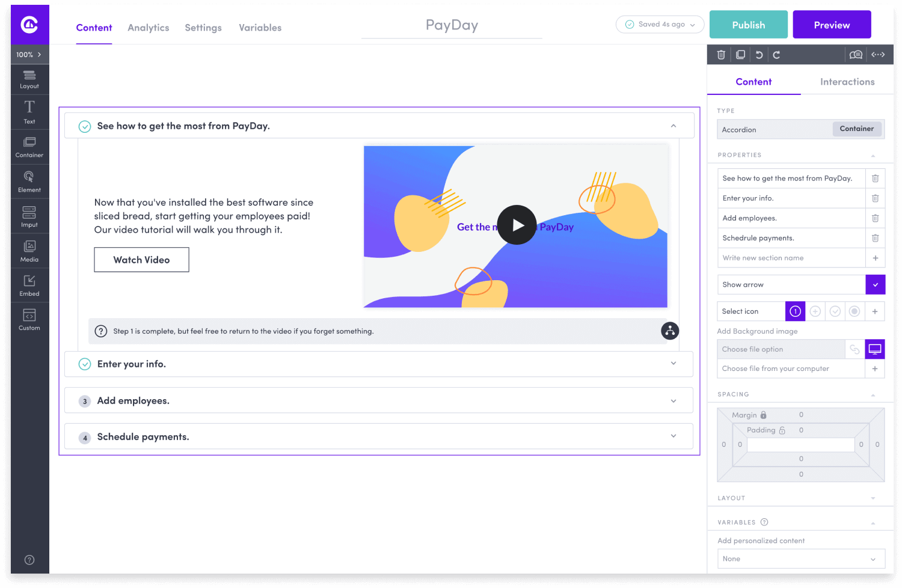Undo the last change

coord(758,54)
